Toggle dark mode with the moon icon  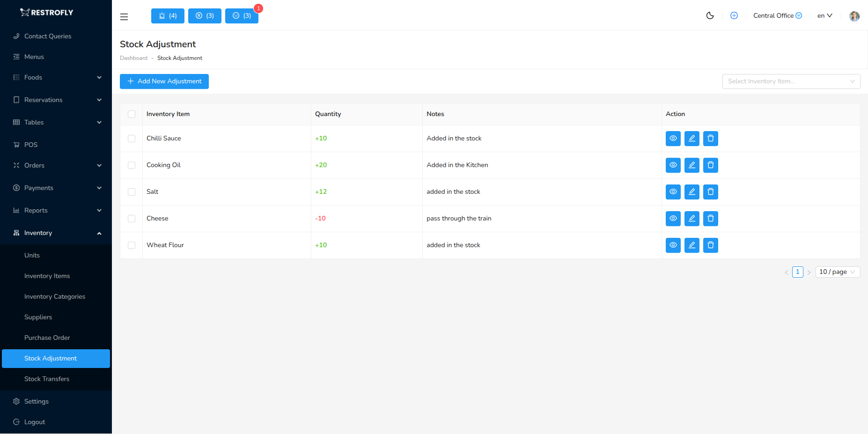point(710,15)
